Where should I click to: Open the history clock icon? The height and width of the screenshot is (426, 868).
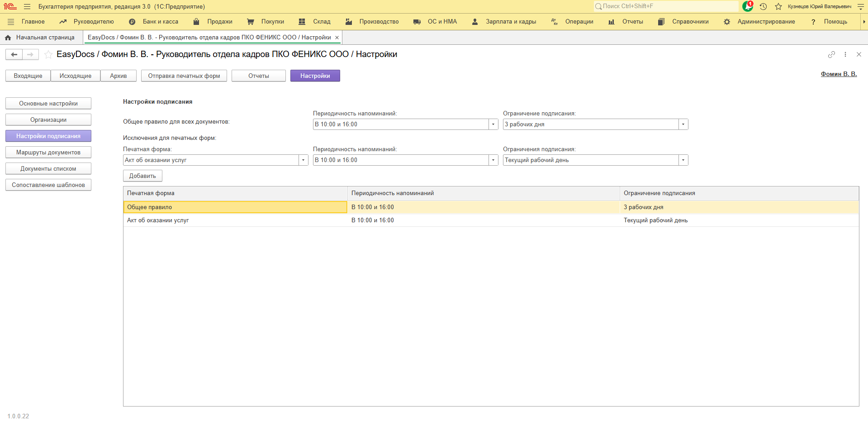763,6
